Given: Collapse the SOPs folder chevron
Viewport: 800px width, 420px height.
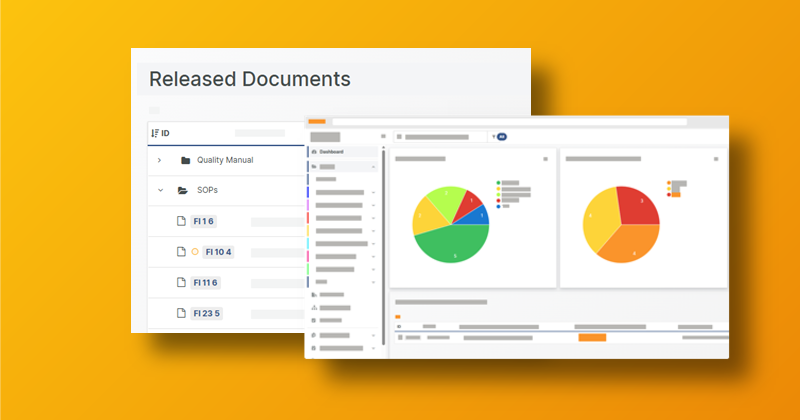Looking at the screenshot, I should point(159,190).
